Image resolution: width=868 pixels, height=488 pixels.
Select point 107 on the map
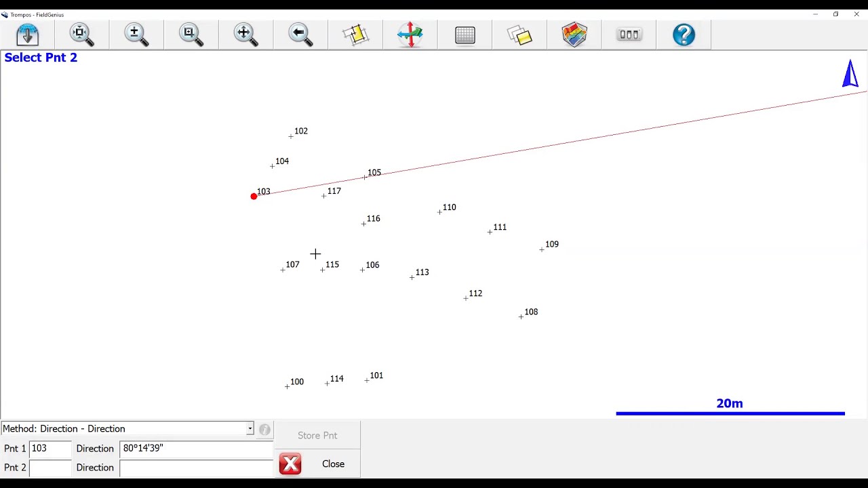[x=283, y=270]
